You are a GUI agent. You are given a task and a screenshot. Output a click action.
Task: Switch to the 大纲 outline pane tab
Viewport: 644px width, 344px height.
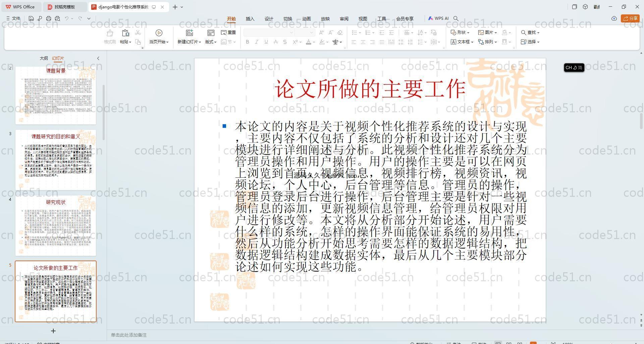tap(44, 58)
